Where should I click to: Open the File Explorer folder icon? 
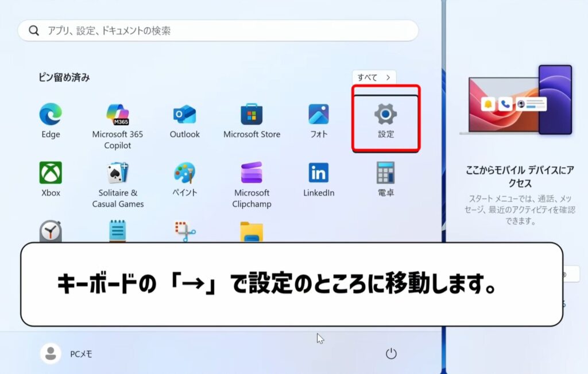[x=252, y=232]
